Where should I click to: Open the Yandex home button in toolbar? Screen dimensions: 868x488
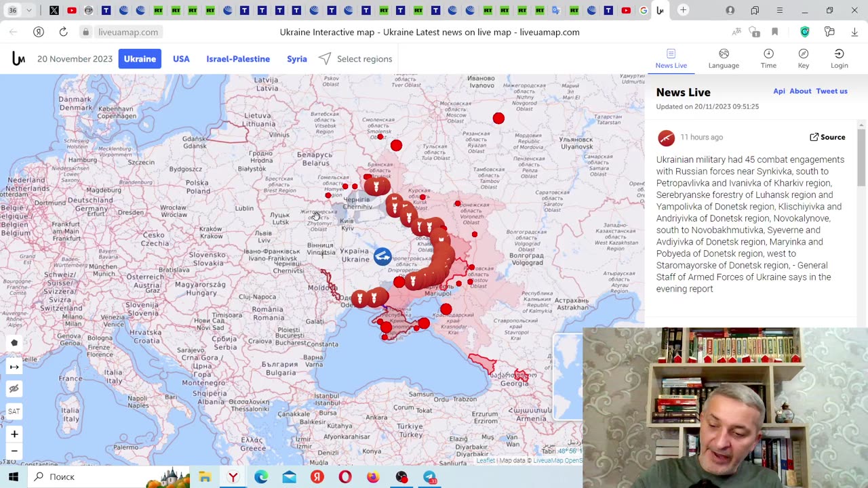coord(39,32)
